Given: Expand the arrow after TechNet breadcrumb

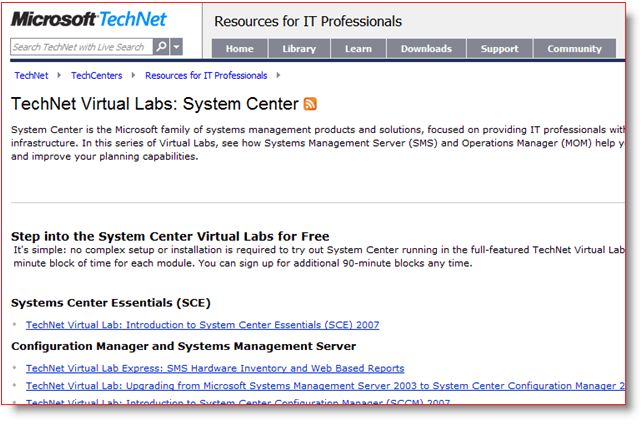Looking at the screenshot, I should [x=59, y=75].
